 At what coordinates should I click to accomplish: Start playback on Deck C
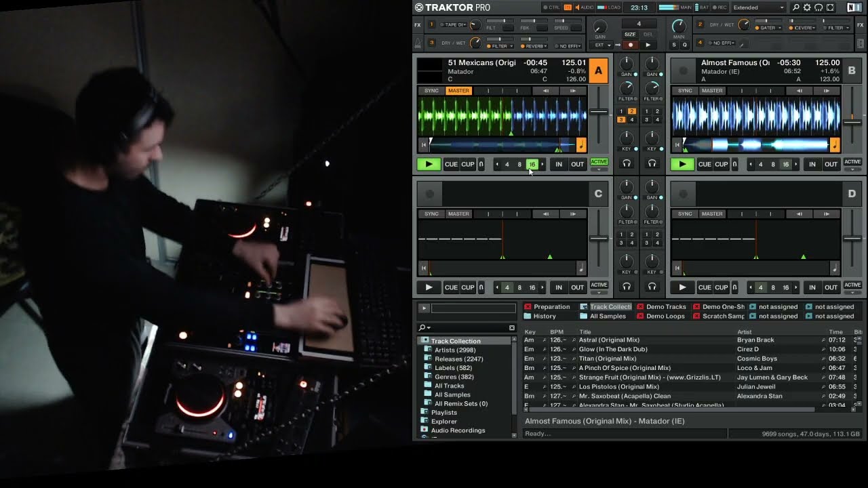(x=429, y=287)
